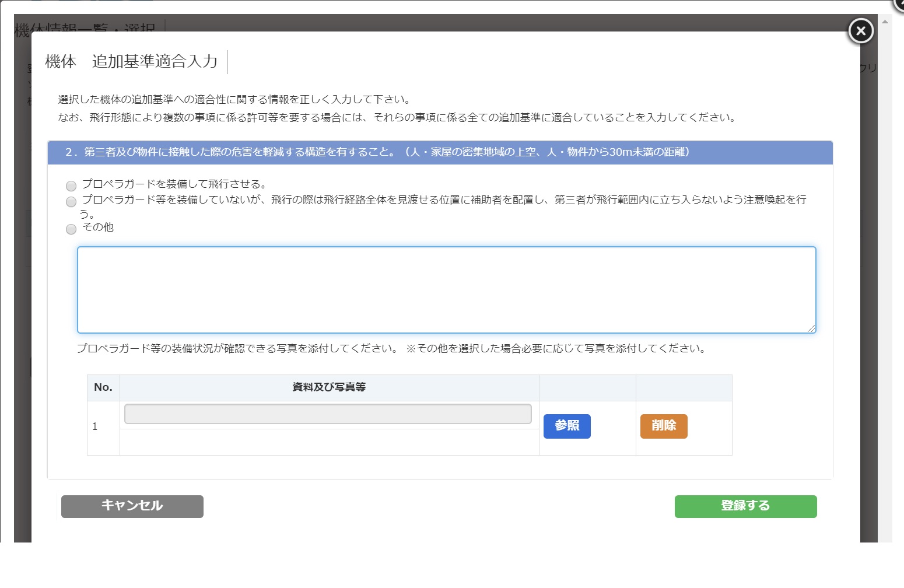Select the その他 radio button

tap(71, 229)
